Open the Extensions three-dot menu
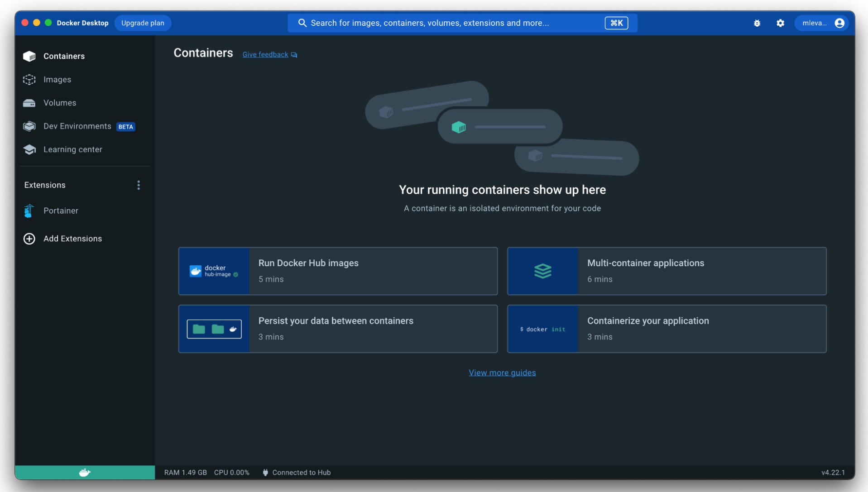 point(139,185)
